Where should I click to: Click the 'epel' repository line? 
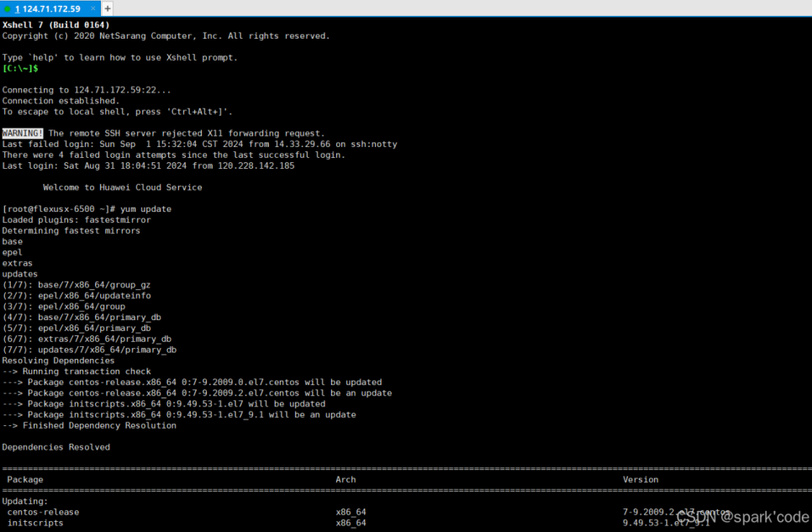click(x=13, y=253)
